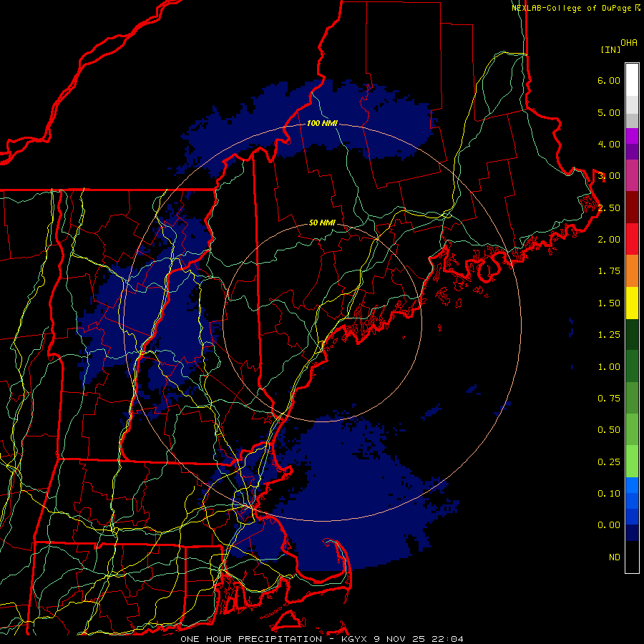
Task: Click the 0.75 legend value
Action: point(609,399)
